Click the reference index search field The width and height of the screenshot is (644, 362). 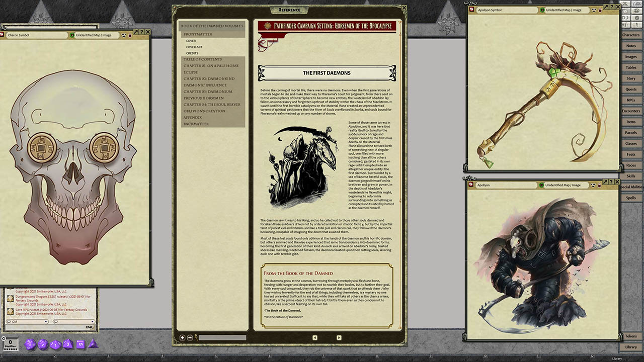coord(222,338)
